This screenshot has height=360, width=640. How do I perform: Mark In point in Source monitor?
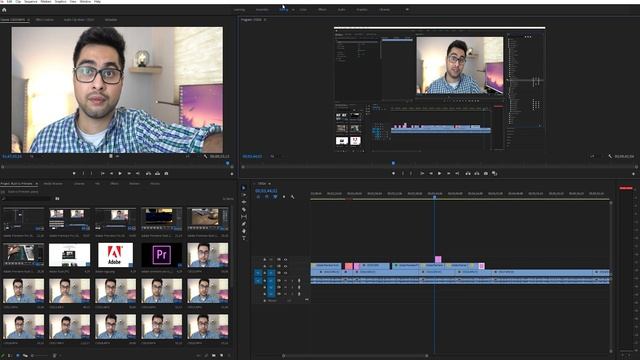click(x=83, y=173)
